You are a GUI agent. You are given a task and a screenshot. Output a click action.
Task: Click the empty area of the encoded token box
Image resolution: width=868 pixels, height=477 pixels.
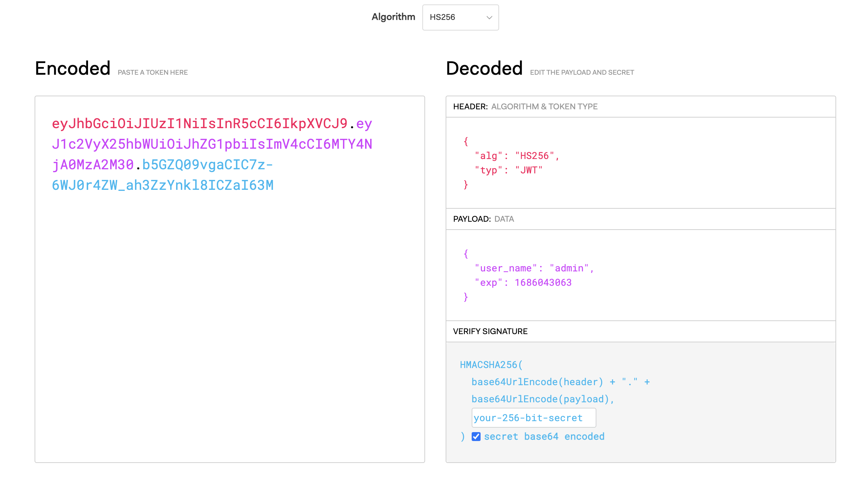pyautogui.click(x=230, y=326)
